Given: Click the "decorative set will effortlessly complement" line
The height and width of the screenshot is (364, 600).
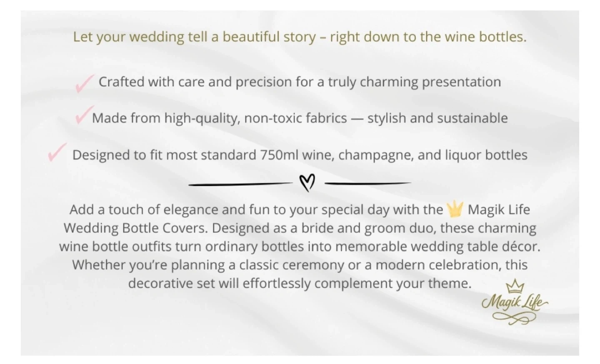Looking at the screenshot, I should pos(300,283).
